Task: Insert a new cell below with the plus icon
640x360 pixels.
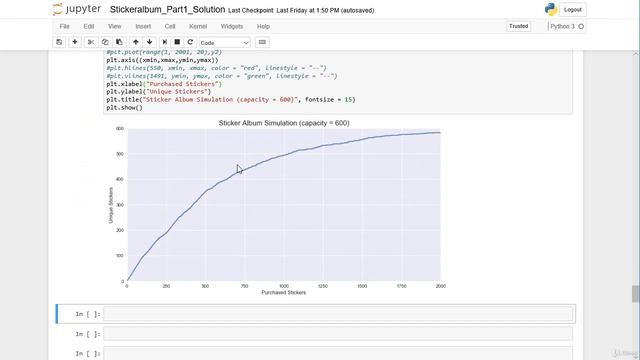Action: point(75,42)
